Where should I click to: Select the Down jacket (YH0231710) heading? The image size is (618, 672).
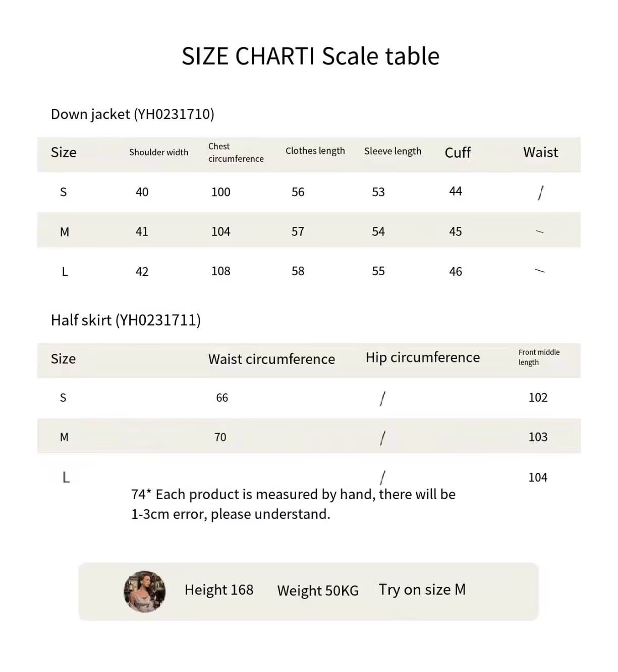(x=133, y=114)
